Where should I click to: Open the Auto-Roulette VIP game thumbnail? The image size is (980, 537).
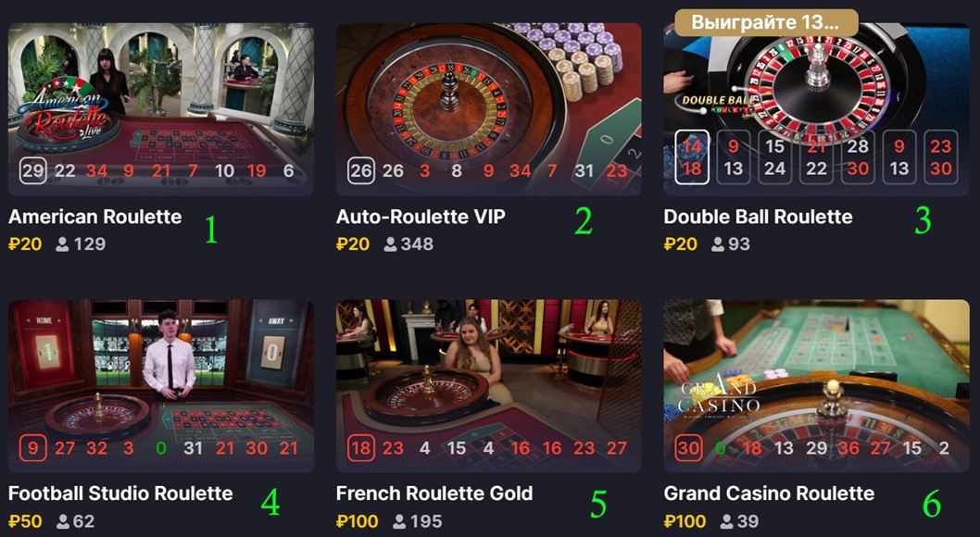[x=489, y=109]
